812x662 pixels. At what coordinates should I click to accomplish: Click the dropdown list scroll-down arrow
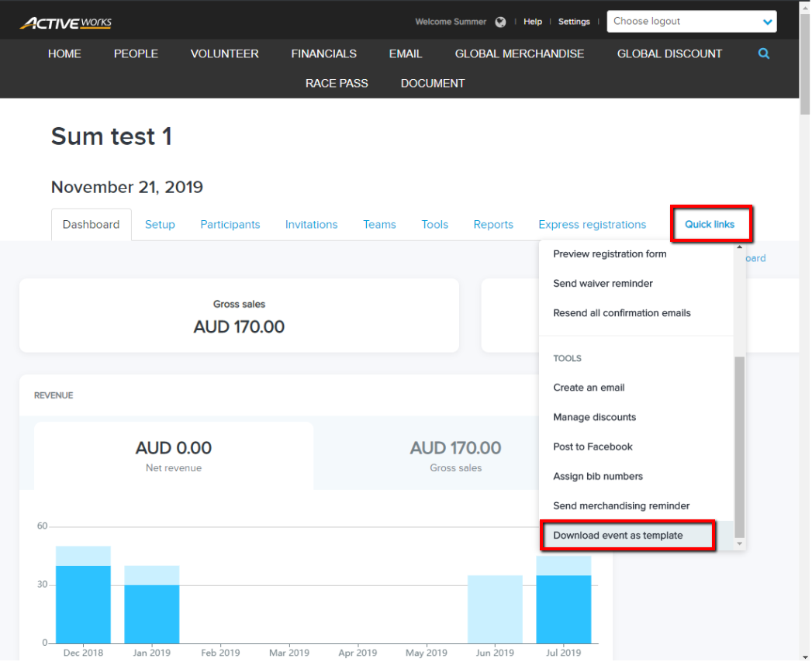[x=739, y=544]
